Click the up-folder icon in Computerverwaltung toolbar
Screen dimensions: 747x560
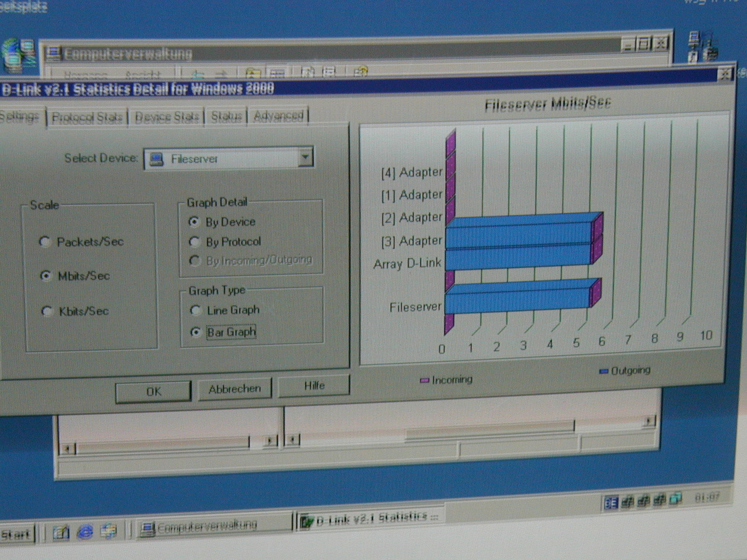253,73
